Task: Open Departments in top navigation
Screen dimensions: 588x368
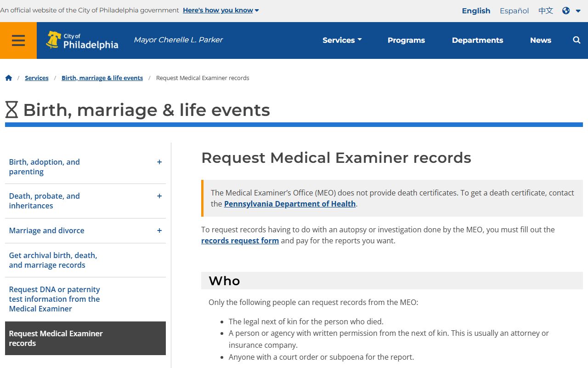Action: [477, 40]
